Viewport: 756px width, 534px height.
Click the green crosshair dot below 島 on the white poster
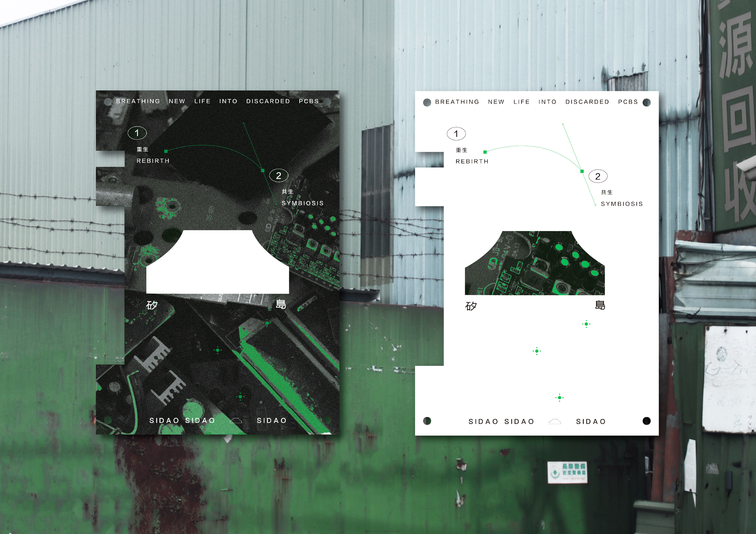tap(586, 324)
